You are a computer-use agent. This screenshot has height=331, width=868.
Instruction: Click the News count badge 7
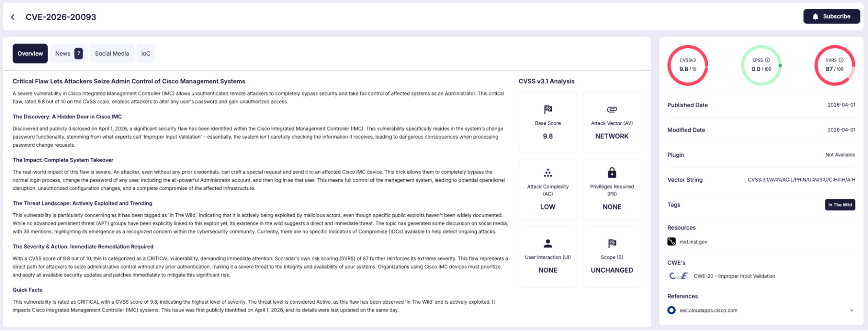coord(79,53)
